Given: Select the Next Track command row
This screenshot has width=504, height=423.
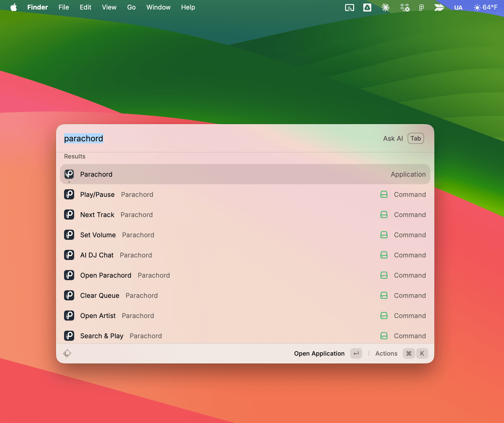Looking at the screenshot, I should (x=97, y=215).
